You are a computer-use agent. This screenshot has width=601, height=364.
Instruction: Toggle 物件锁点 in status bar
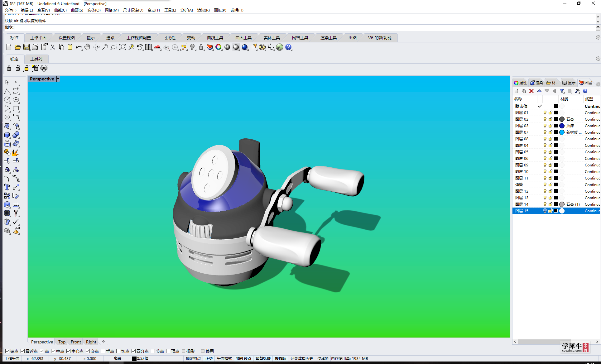pyautogui.click(x=243, y=359)
